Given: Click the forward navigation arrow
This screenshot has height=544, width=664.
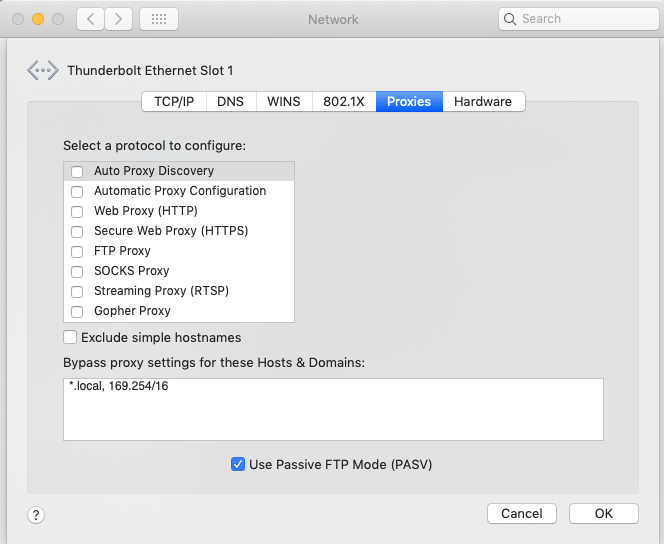Looking at the screenshot, I should [118, 19].
